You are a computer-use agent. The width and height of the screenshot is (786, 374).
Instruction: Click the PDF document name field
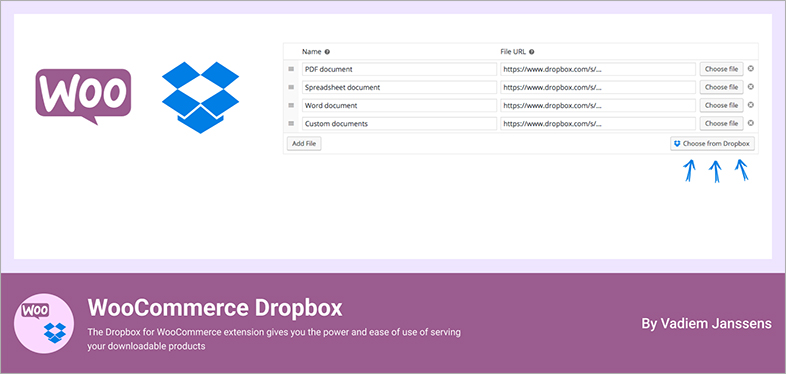pos(400,69)
